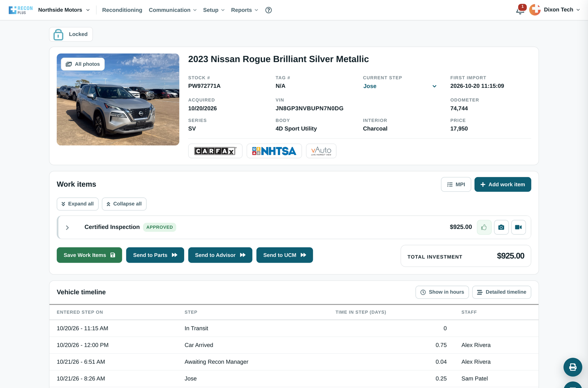Click the In Transit timeline step
588x388 pixels.
click(x=196, y=328)
